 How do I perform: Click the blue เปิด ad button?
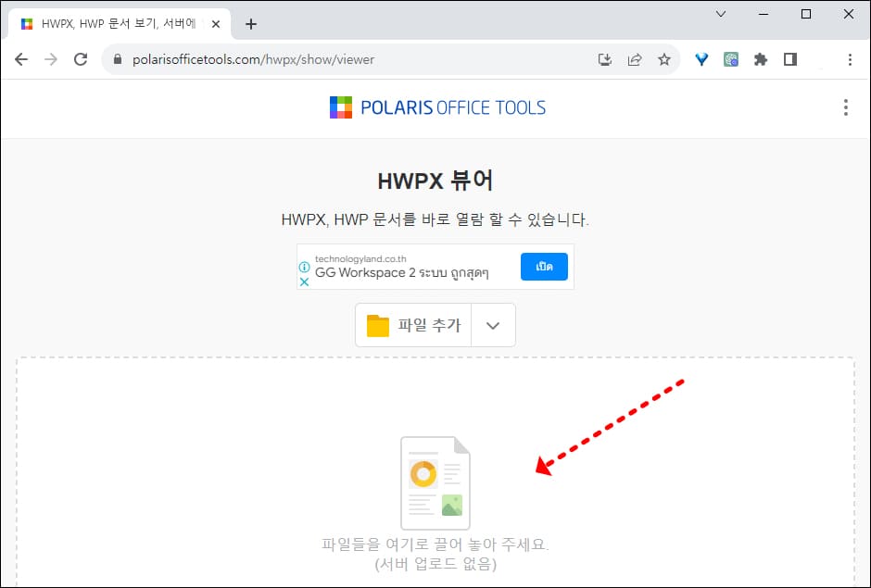(x=544, y=267)
